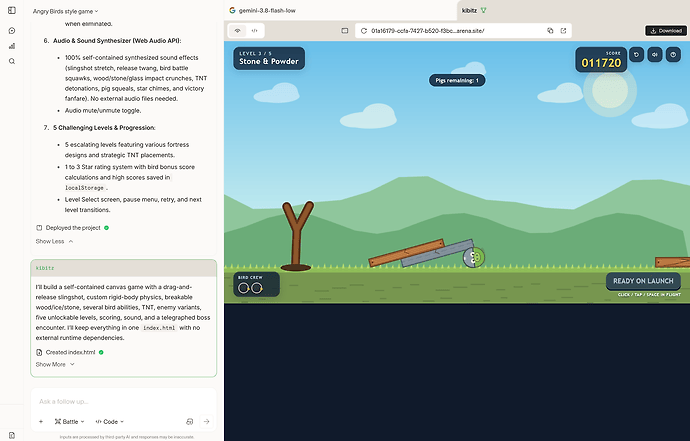
Task: Toggle the sidebar panel icon
Action: (x=12, y=10)
